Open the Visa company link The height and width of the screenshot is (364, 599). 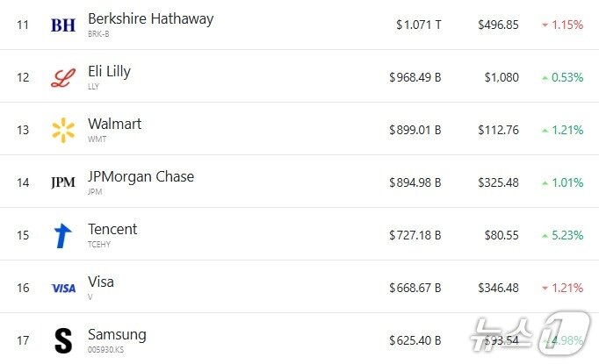[101, 282]
